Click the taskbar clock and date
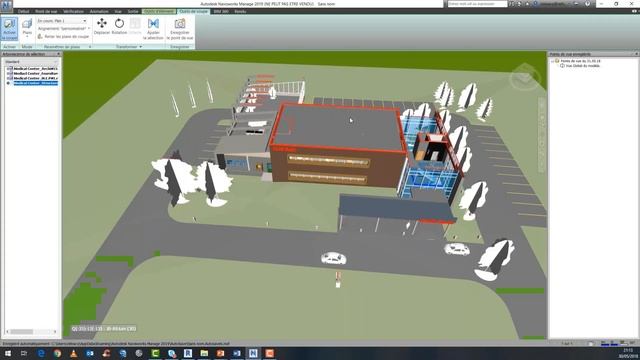 (x=629, y=353)
